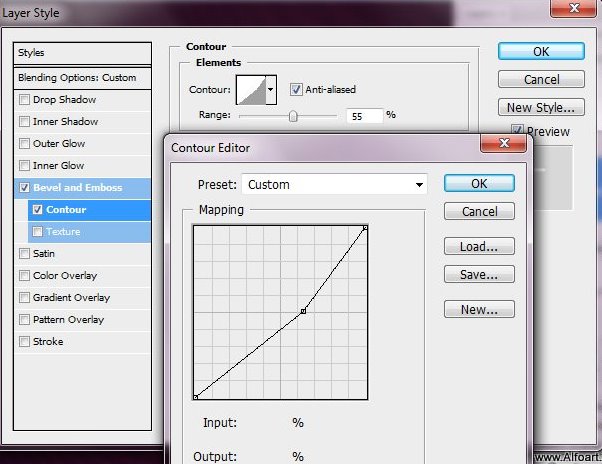Toggle the Preview checkbox
The width and height of the screenshot is (602, 464).
point(517,131)
